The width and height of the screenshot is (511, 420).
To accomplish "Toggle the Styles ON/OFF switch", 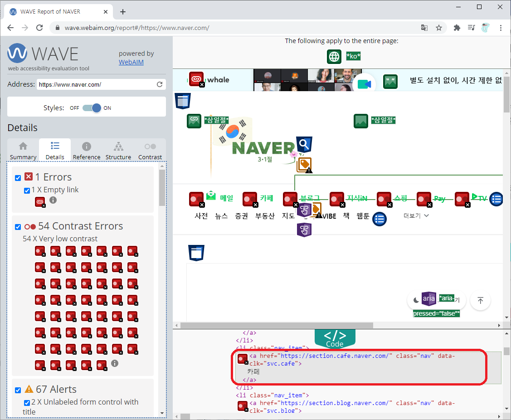I will [92, 108].
